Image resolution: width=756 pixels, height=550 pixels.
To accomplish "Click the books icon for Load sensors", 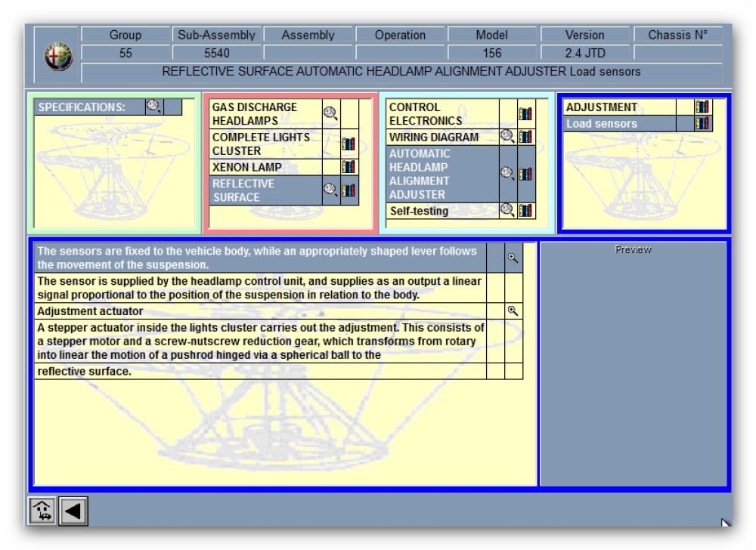I will (702, 123).
